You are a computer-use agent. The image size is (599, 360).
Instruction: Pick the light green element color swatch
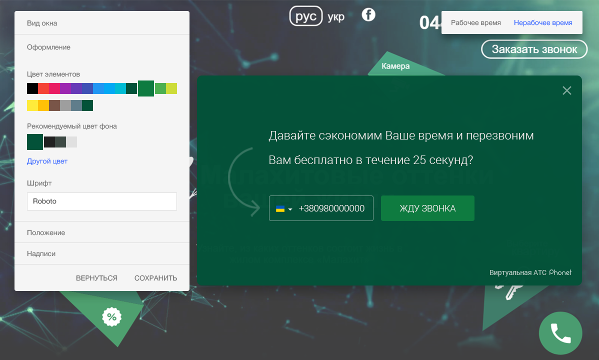click(160, 88)
